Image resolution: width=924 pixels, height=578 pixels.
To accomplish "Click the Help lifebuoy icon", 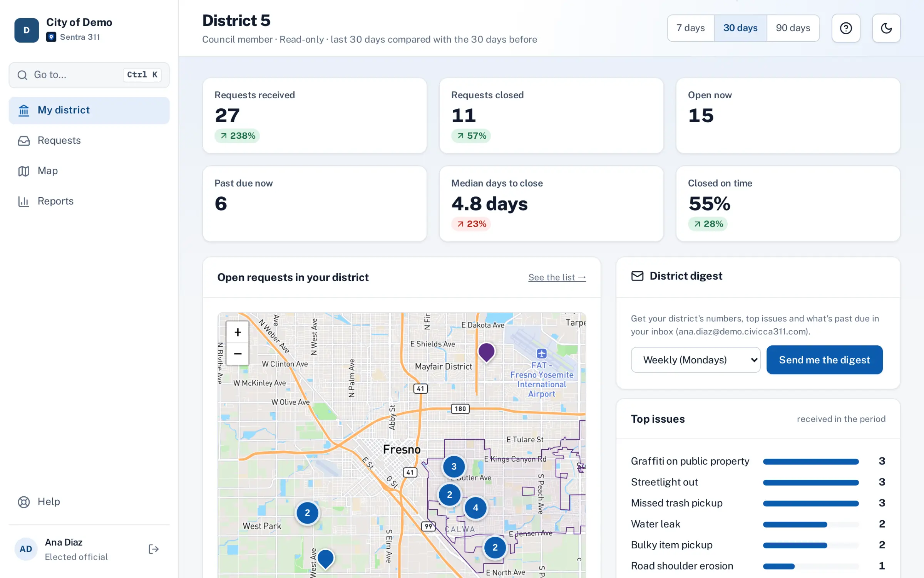I will pyautogui.click(x=24, y=502).
